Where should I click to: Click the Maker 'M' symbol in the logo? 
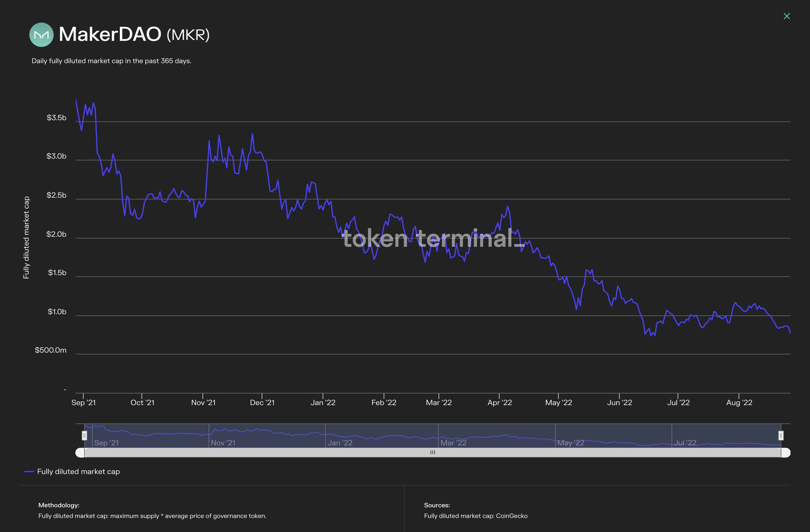click(42, 36)
